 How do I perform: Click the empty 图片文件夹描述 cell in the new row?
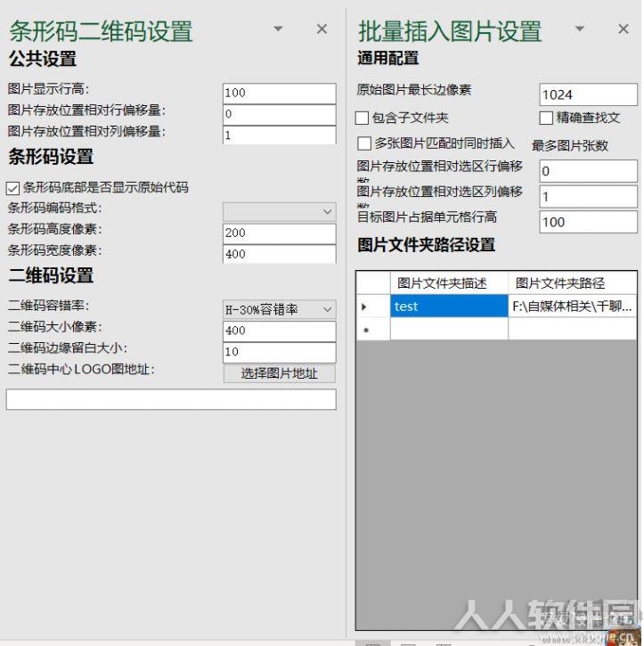tap(449, 329)
